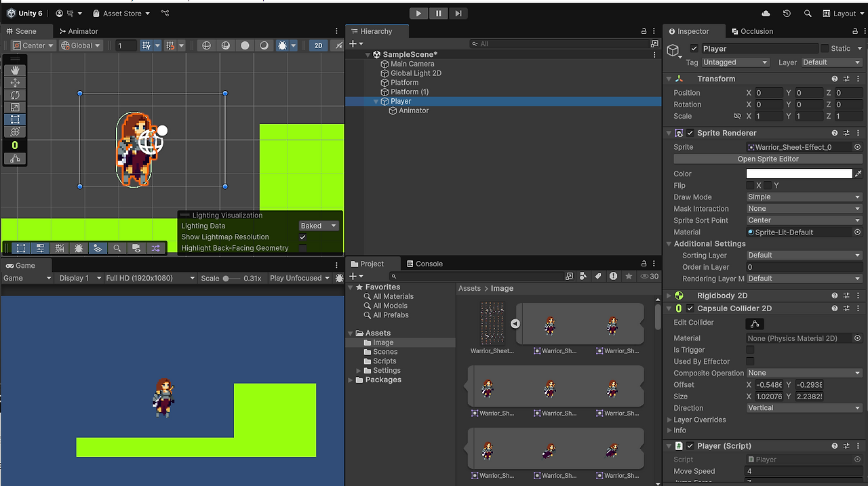868x486 pixels.
Task: Toggle Flip Y checkbox
Action: [x=768, y=186]
